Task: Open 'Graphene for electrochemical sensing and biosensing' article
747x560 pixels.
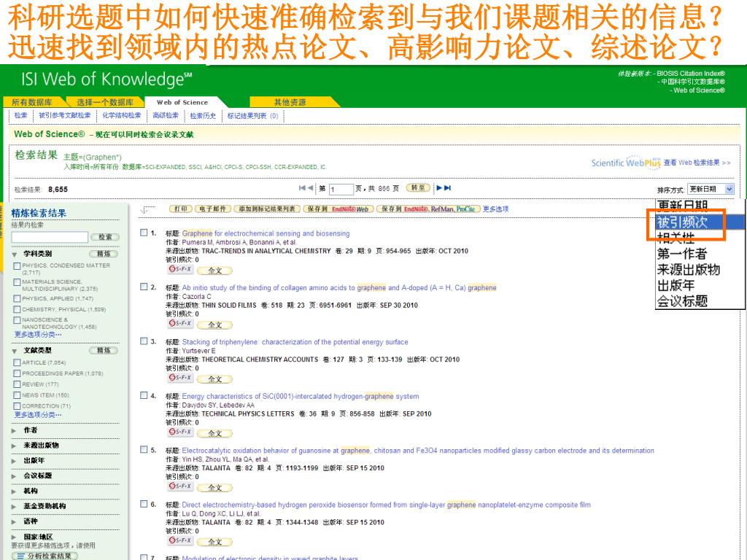Action: tap(266, 233)
